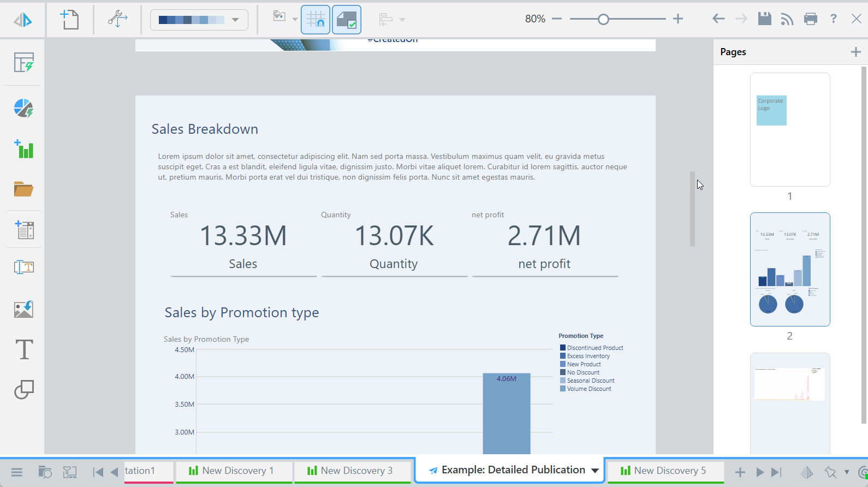The height and width of the screenshot is (487, 868).
Task: Open the Pyramid app switcher icon
Action: [807, 472]
